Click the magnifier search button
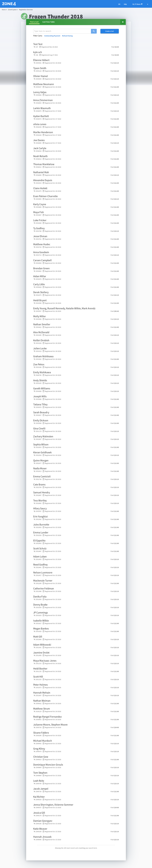This screenshot has height=868, width=152. click(x=94, y=31)
